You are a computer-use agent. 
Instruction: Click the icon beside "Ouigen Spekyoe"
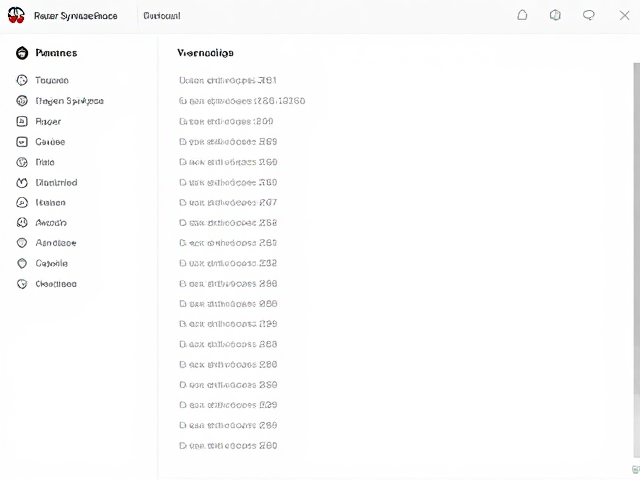pyautogui.click(x=22, y=100)
